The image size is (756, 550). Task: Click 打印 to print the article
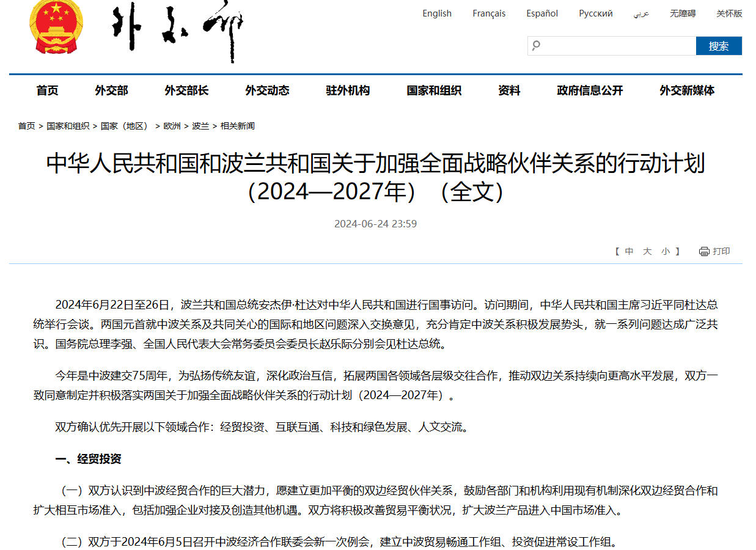720,251
